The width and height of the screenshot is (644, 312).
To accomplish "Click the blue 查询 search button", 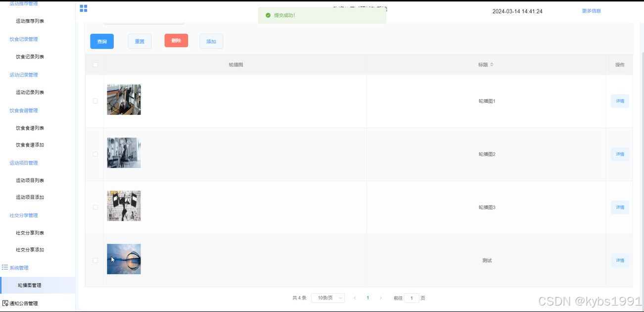I will pyautogui.click(x=102, y=42).
